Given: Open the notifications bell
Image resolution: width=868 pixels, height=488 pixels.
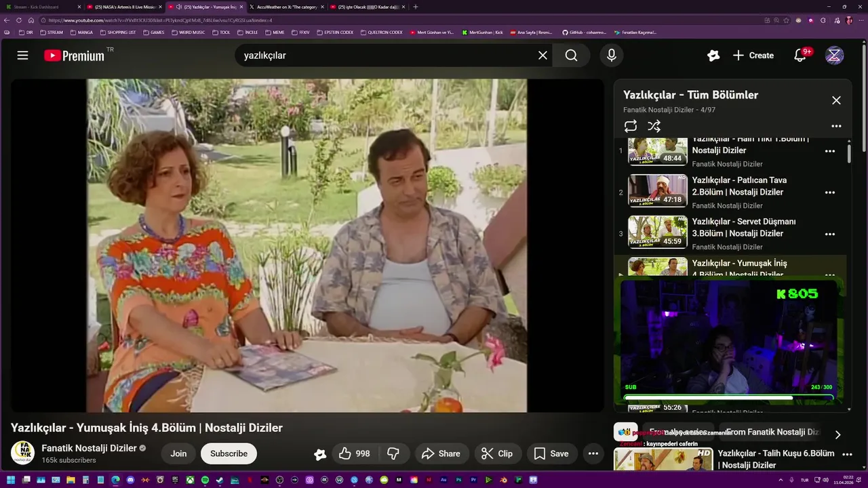Looking at the screenshot, I should click(x=800, y=56).
